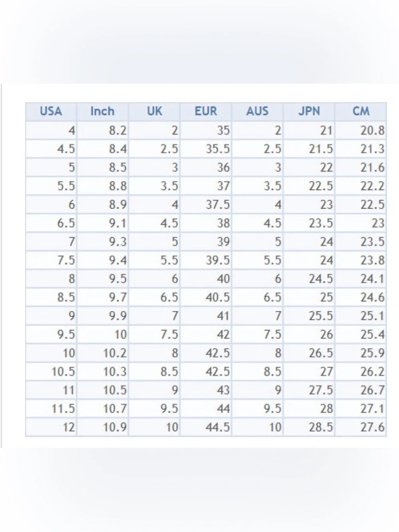Click the USA column header
The height and width of the screenshot is (532, 399).
point(51,111)
